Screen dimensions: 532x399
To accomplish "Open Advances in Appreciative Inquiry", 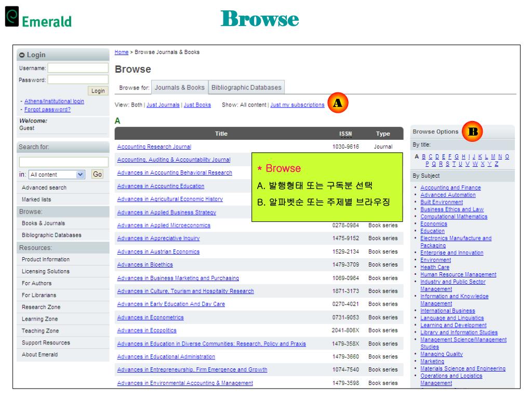I will 158,238.
